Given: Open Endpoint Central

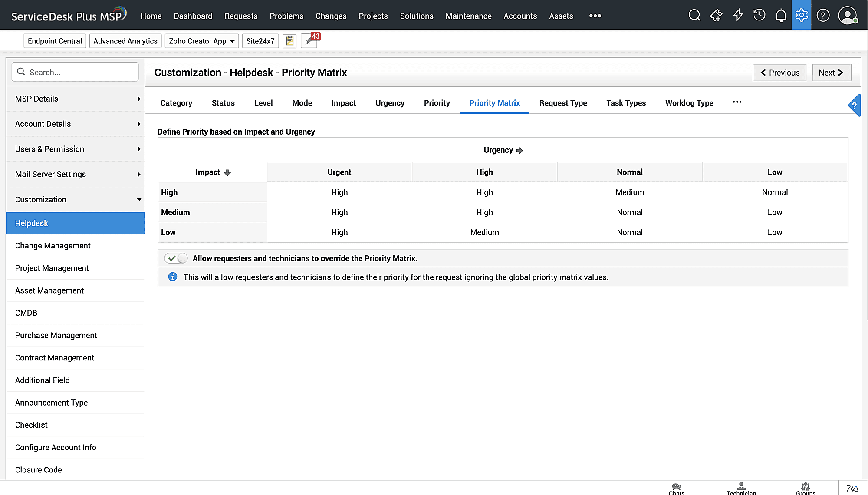Looking at the screenshot, I should point(55,41).
